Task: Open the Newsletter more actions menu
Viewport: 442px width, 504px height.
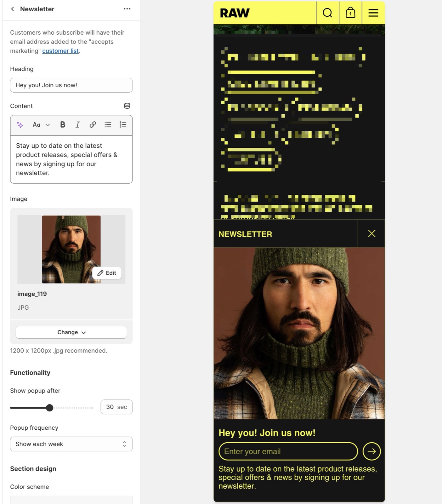Action: (x=127, y=9)
